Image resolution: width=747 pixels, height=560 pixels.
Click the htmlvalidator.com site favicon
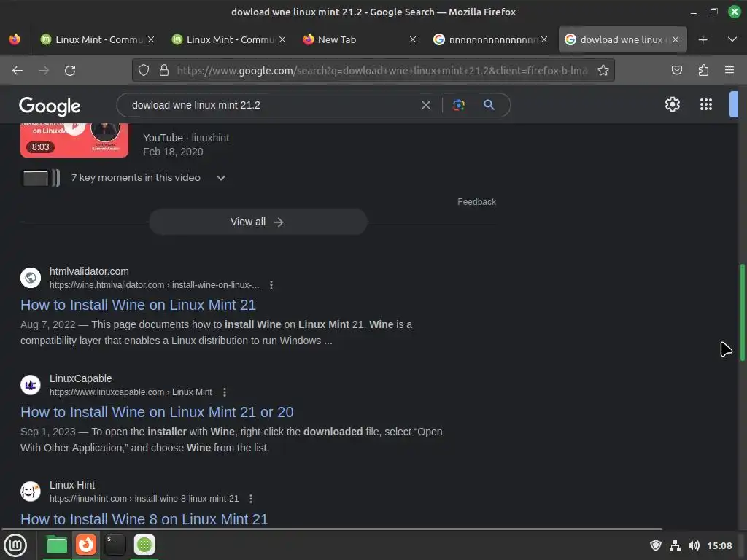31,278
